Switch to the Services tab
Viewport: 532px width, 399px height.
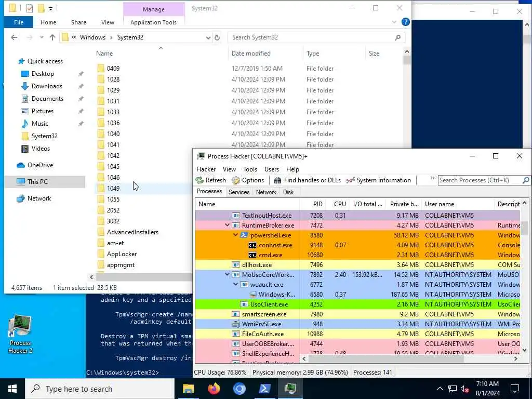point(239,192)
